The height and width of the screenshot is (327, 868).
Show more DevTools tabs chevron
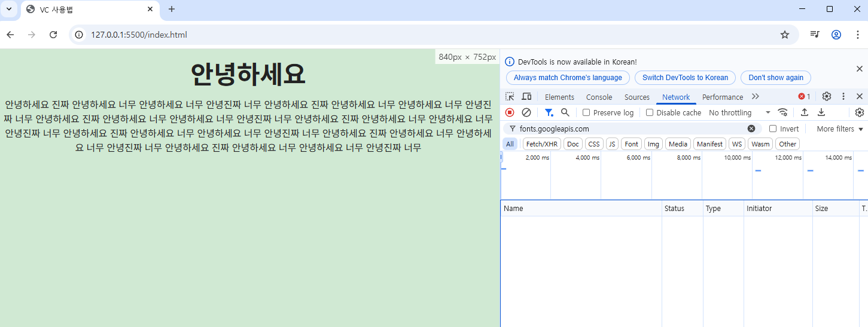756,96
